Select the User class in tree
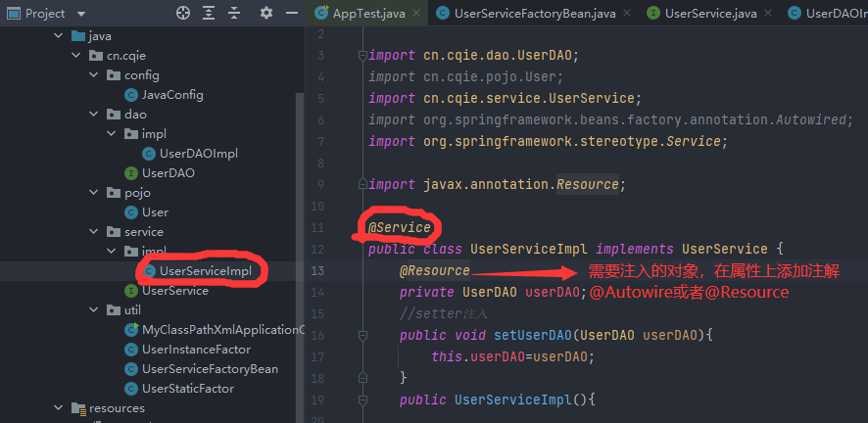 click(x=155, y=212)
